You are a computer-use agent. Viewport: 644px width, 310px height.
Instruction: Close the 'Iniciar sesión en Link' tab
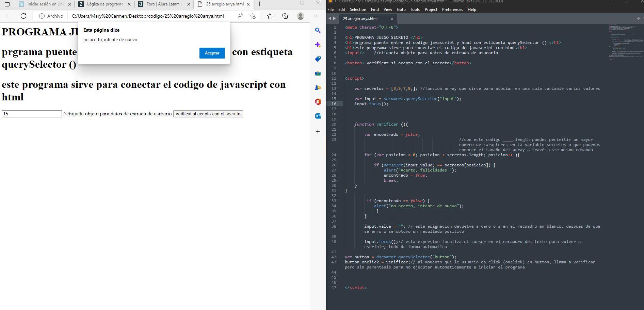click(69, 4)
